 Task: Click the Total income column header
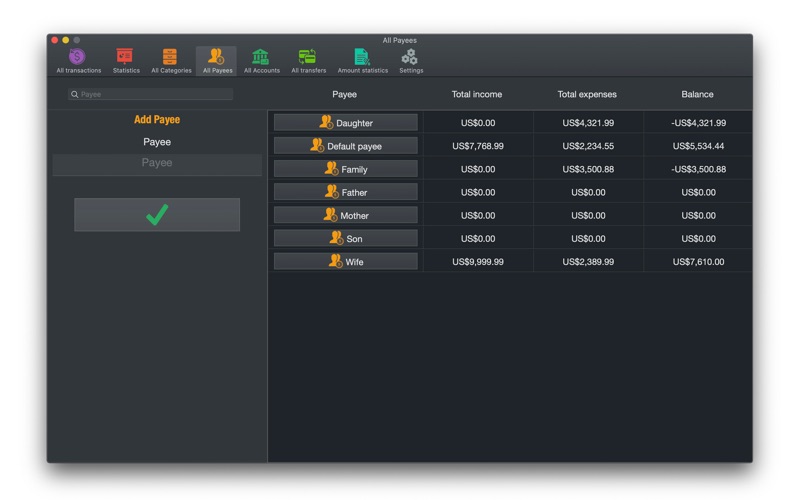tap(477, 94)
